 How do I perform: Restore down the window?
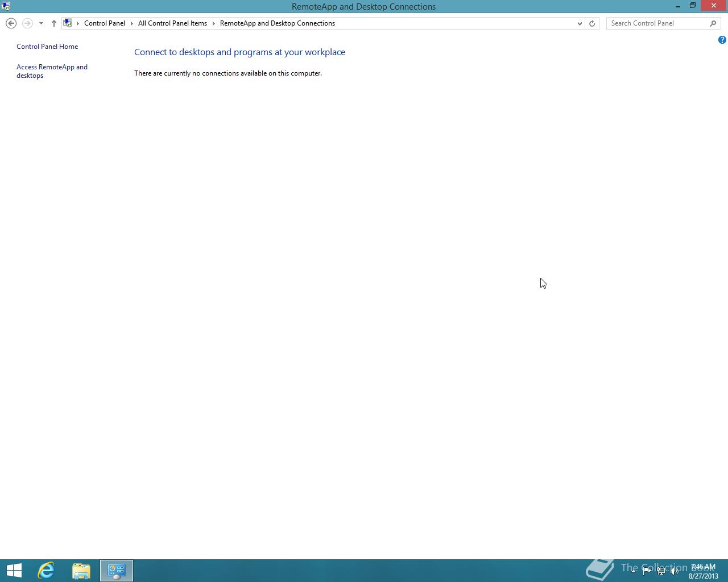pyautogui.click(x=693, y=6)
